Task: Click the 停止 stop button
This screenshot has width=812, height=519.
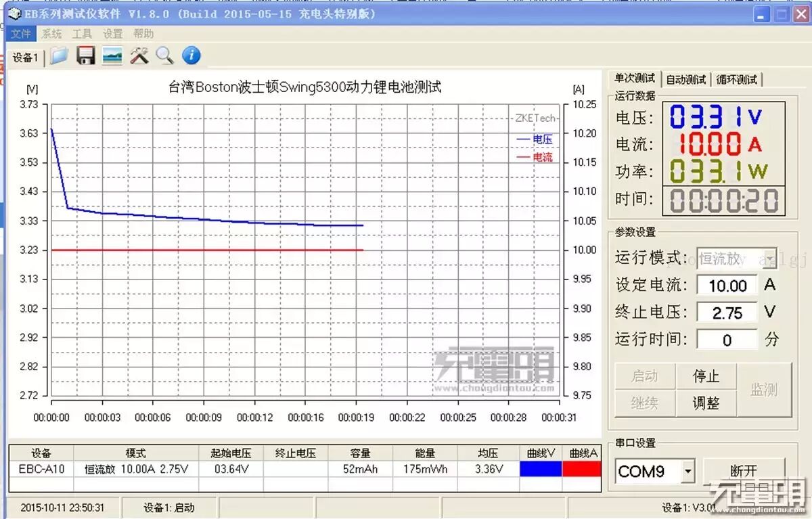Action: coord(706,376)
